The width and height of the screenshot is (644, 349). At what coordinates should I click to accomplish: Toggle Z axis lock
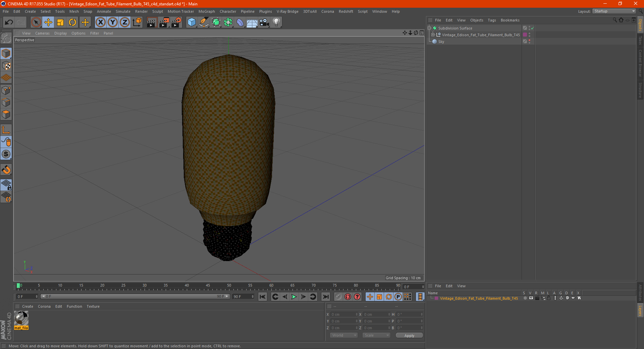point(125,22)
